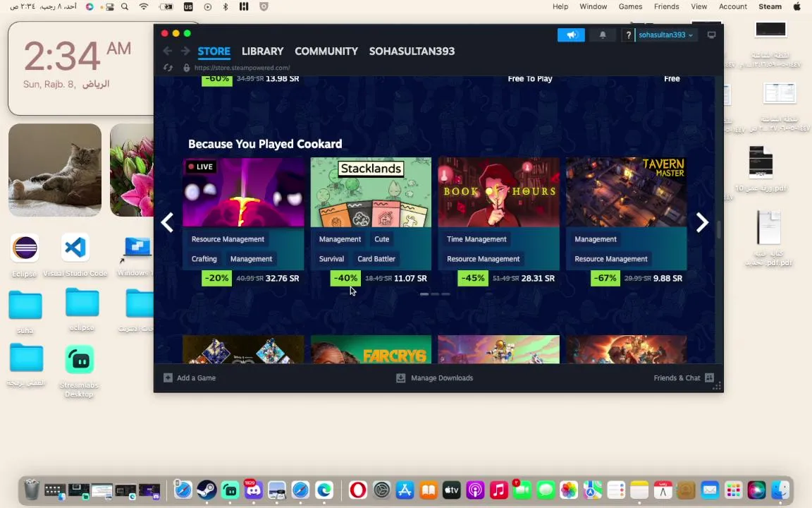
Task: Click Time Management tag on Book of Hours
Action: point(476,239)
